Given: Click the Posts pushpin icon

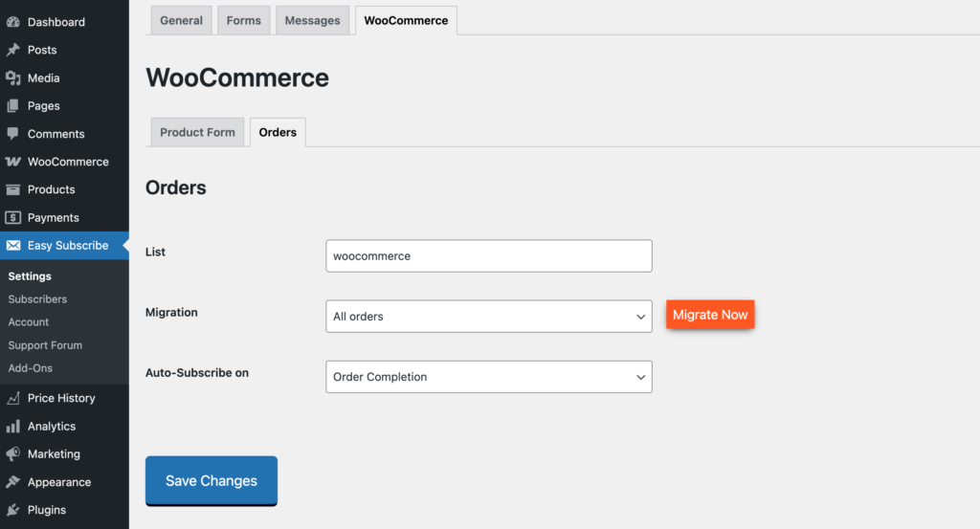Looking at the screenshot, I should point(13,50).
